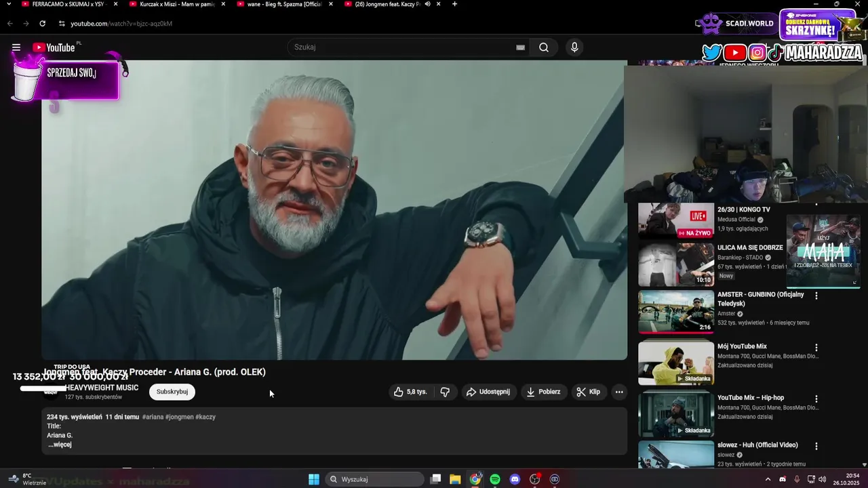The width and height of the screenshot is (868, 488).
Task: Open Mój YouTube Mix playlist thumbnail
Action: (676, 363)
